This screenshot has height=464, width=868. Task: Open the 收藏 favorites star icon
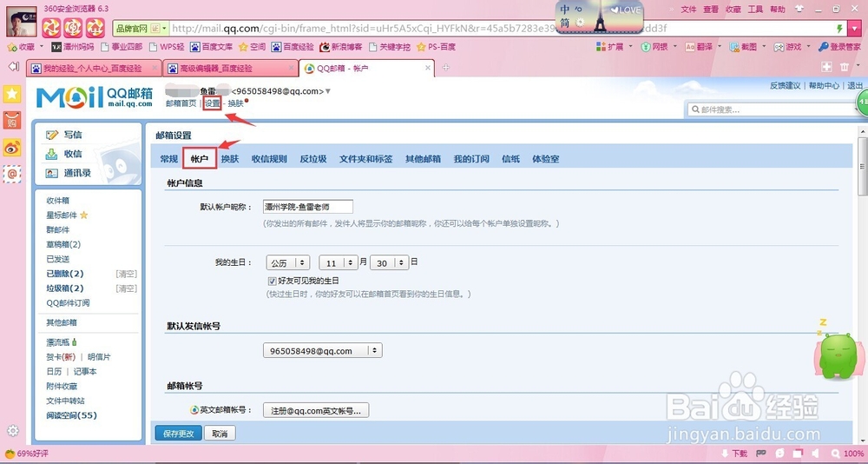coord(11,47)
